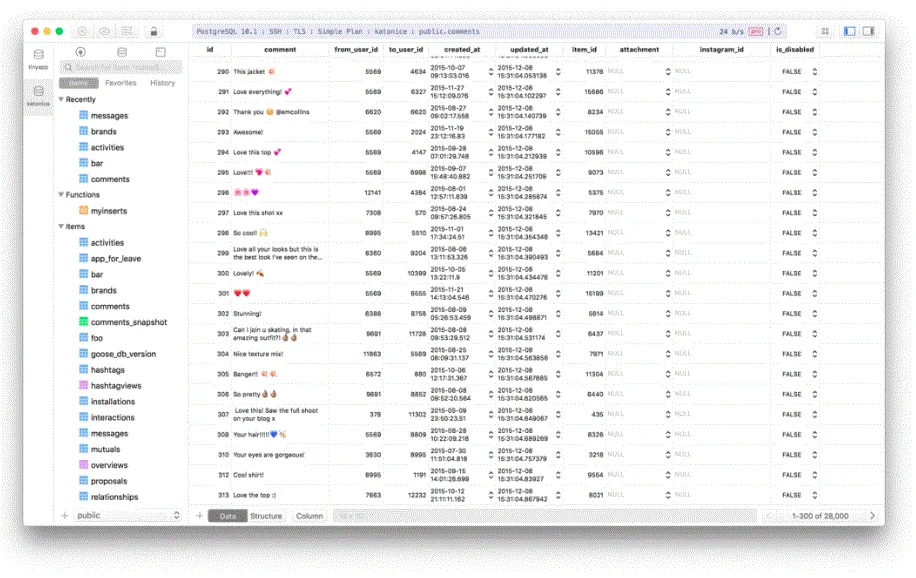Click the add row plus button
Viewport: 916px width, 578px height.
click(x=200, y=516)
